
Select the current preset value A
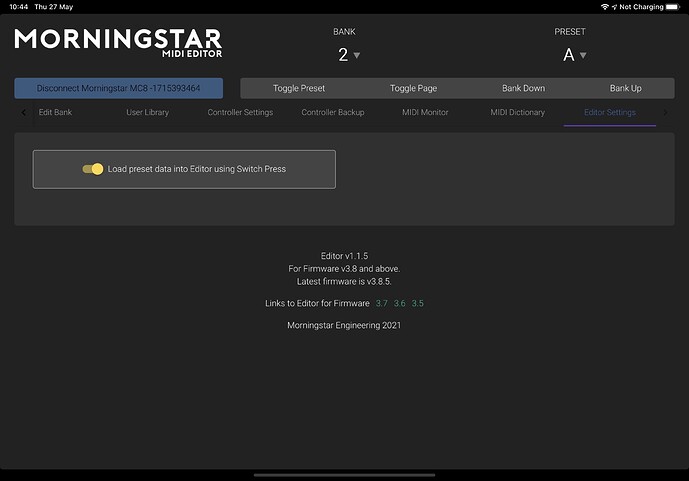(569, 55)
